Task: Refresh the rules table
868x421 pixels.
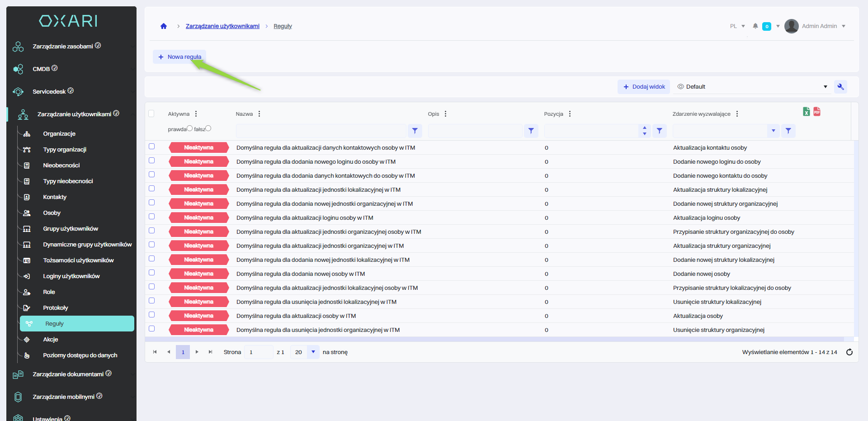Action: pyautogui.click(x=849, y=352)
